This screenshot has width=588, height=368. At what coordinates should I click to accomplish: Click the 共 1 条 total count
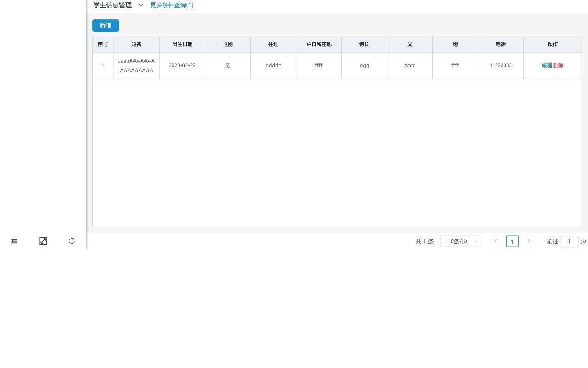pyautogui.click(x=424, y=241)
